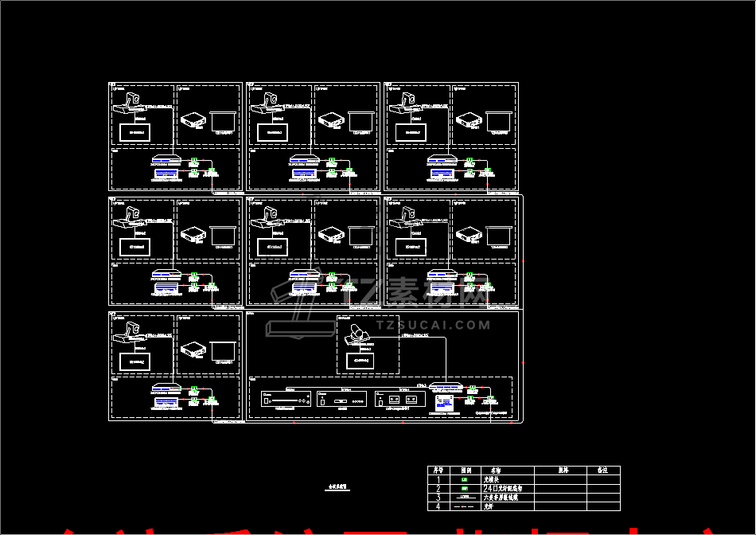
Task: Select green optical module beside the core switch
Action: 473,388
